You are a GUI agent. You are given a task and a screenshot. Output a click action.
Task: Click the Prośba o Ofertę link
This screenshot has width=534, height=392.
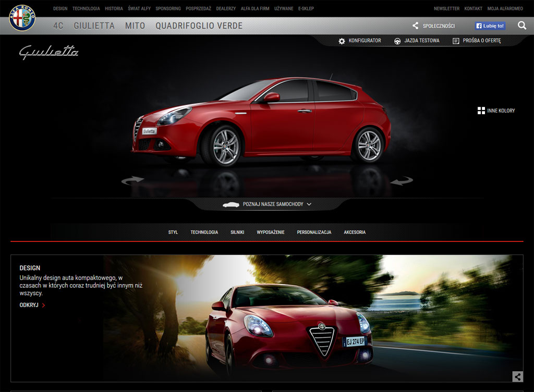pos(482,41)
